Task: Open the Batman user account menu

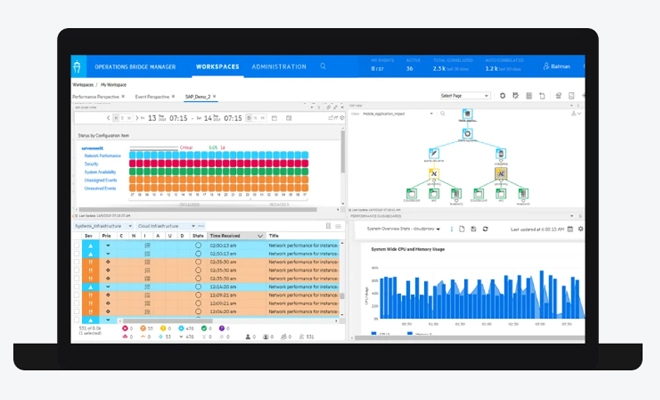Action: 560,67
